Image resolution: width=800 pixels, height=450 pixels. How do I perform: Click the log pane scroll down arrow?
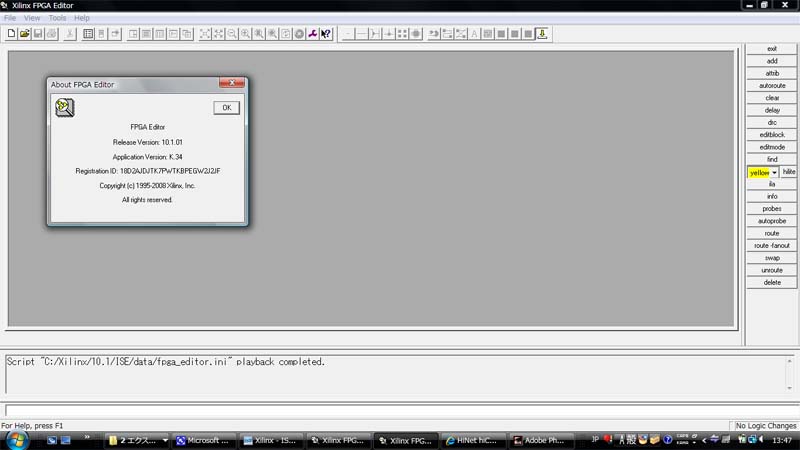pos(789,388)
